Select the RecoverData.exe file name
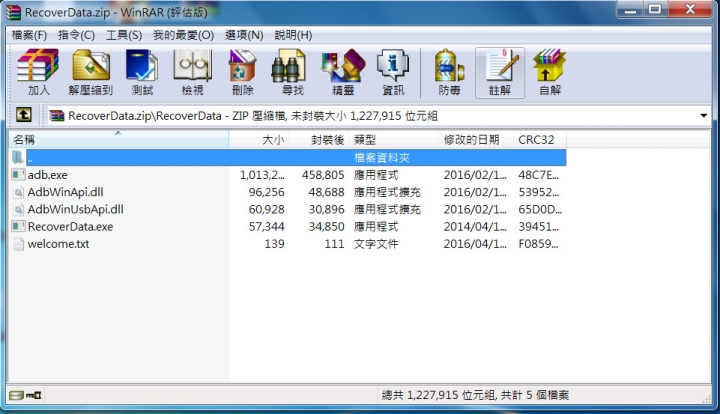This screenshot has height=414, width=720. coord(70,227)
